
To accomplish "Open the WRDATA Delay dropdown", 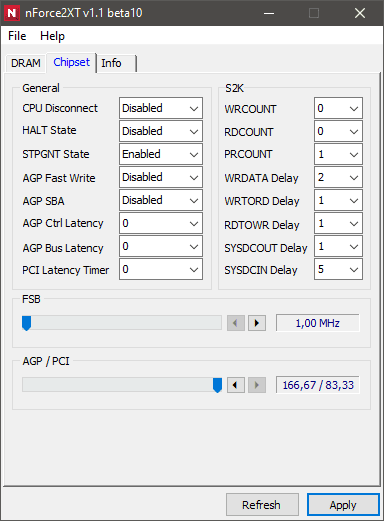I will coord(338,177).
